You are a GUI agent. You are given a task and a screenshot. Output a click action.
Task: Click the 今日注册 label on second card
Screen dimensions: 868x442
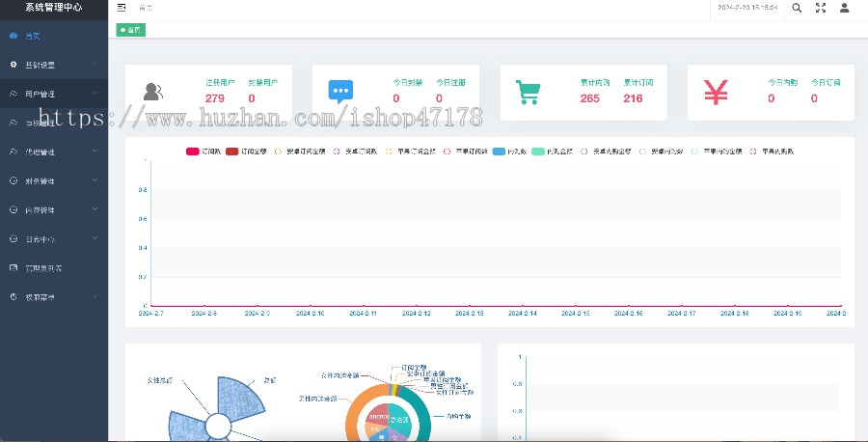click(x=450, y=83)
